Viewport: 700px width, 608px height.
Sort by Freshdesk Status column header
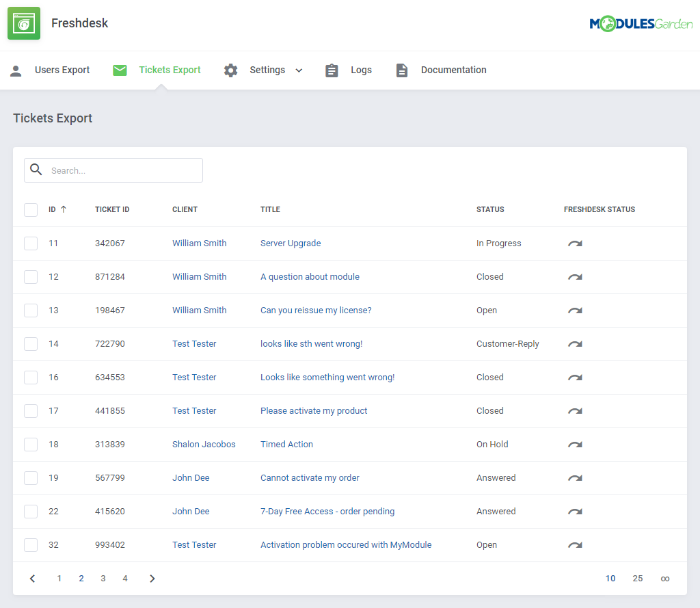[599, 209]
